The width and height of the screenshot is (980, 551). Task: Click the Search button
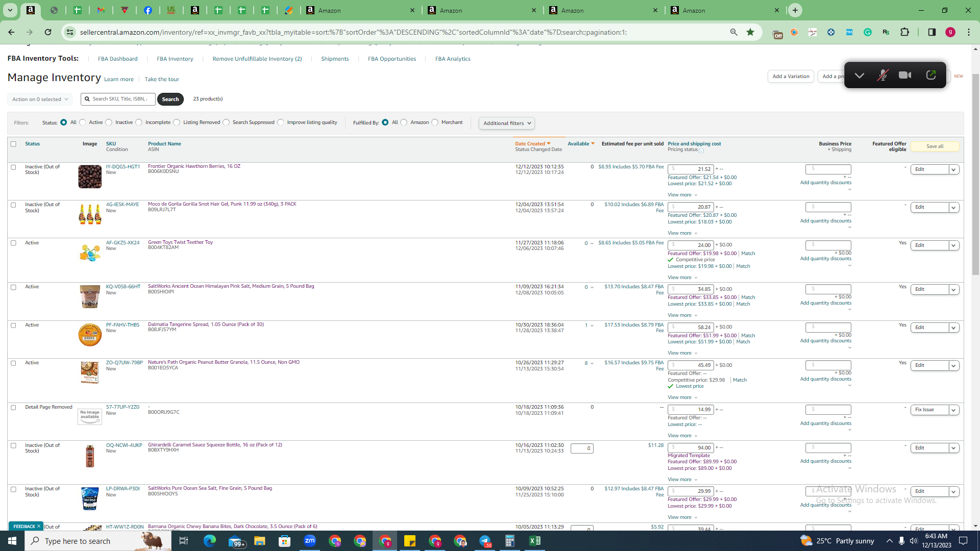pyautogui.click(x=170, y=99)
